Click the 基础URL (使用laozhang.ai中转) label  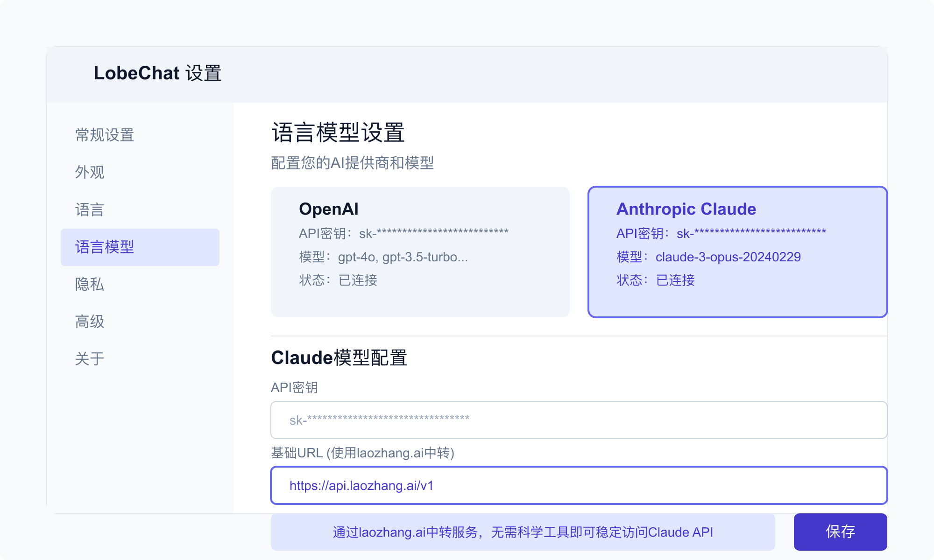[363, 453]
